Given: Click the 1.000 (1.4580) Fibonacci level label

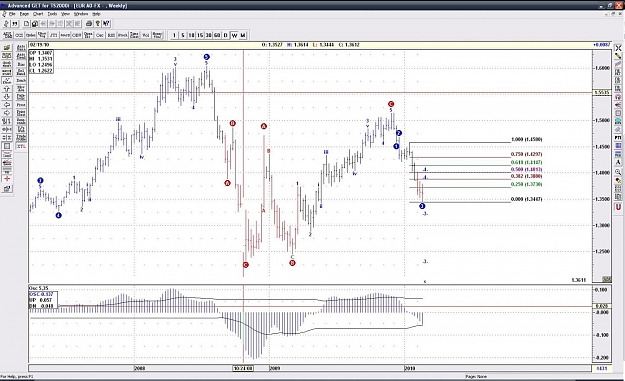Looking at the screenshot, I should (526, 139).
